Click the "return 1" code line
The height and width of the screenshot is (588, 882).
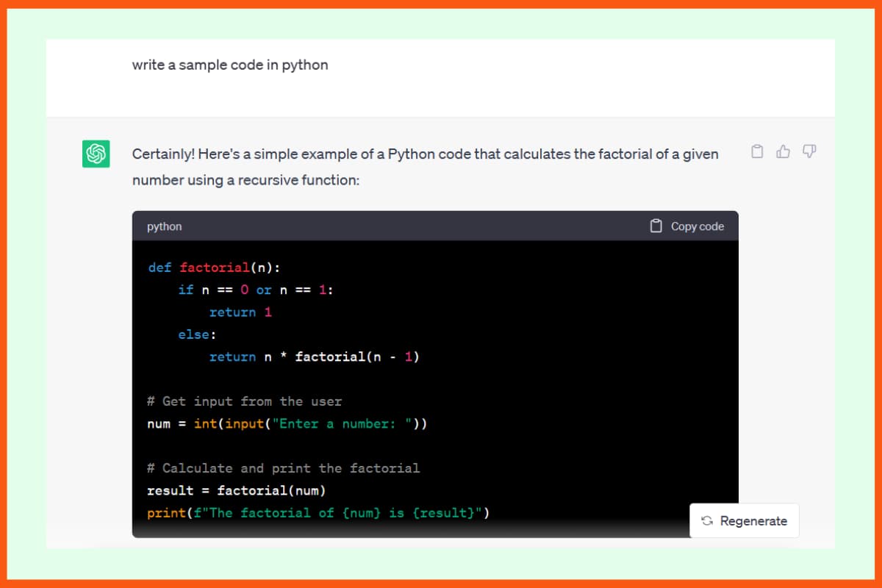click(x=240, y=312)
